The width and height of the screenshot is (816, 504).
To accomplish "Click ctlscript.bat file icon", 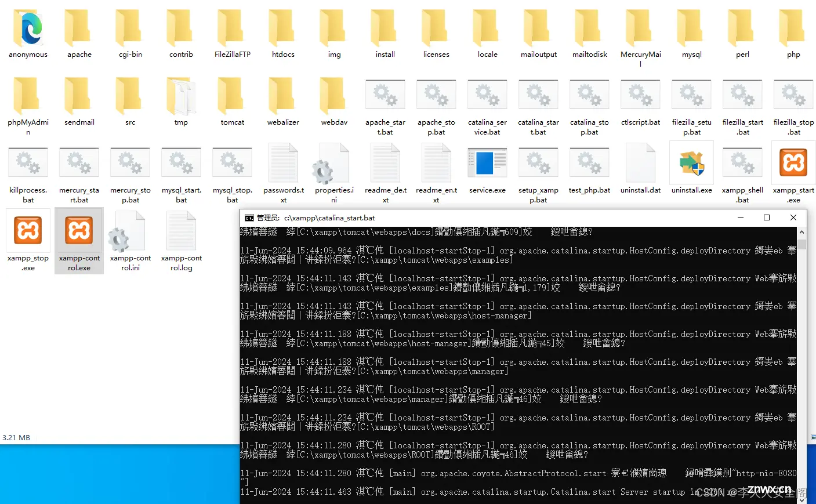I will pos(640,95).
